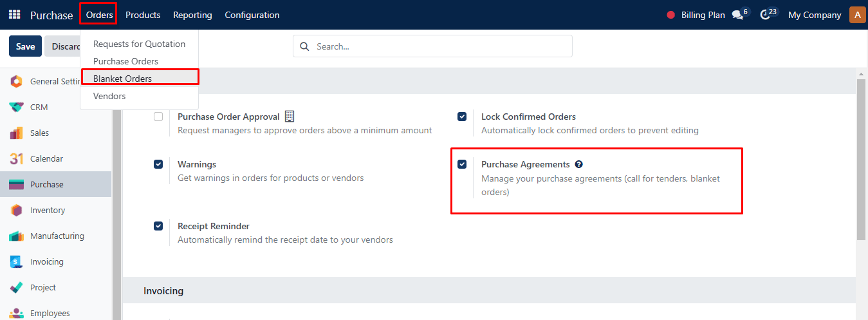Choose Requests for Quotation from Orders menu
The width and height of the screenshot is (868, 320).
[139, 44]
